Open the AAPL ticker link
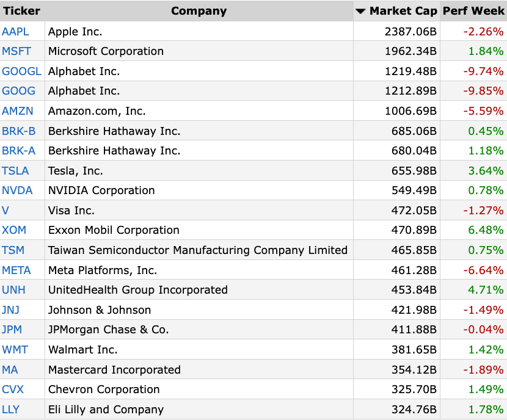Screen dimensions: 507x420 point(15,32)
